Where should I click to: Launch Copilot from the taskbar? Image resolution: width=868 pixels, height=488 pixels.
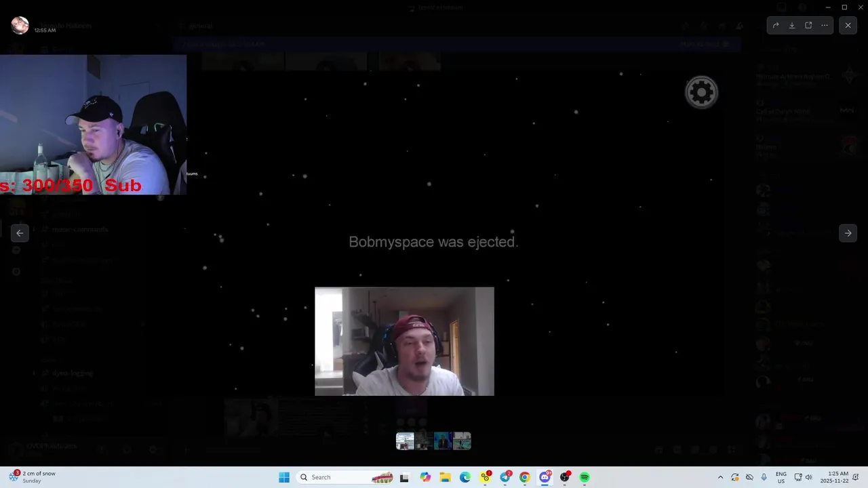click(425, 477)
